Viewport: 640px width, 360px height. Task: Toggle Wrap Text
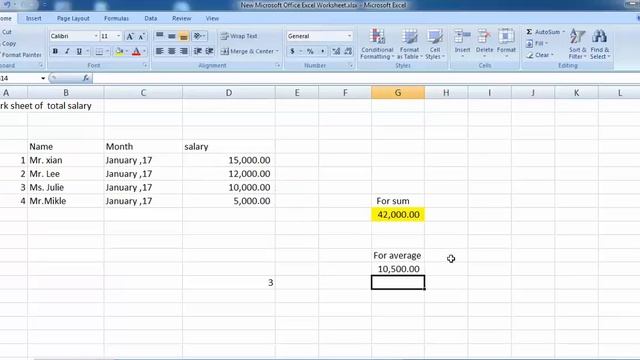tap(239, 36)
